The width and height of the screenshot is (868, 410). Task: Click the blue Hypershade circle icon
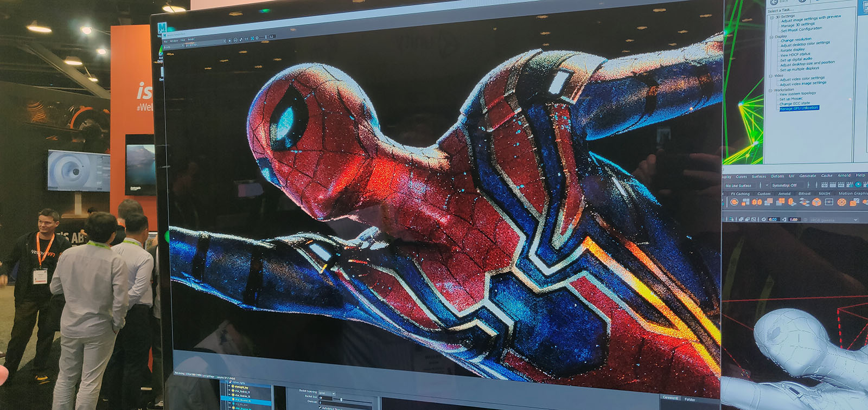[858, 184]
